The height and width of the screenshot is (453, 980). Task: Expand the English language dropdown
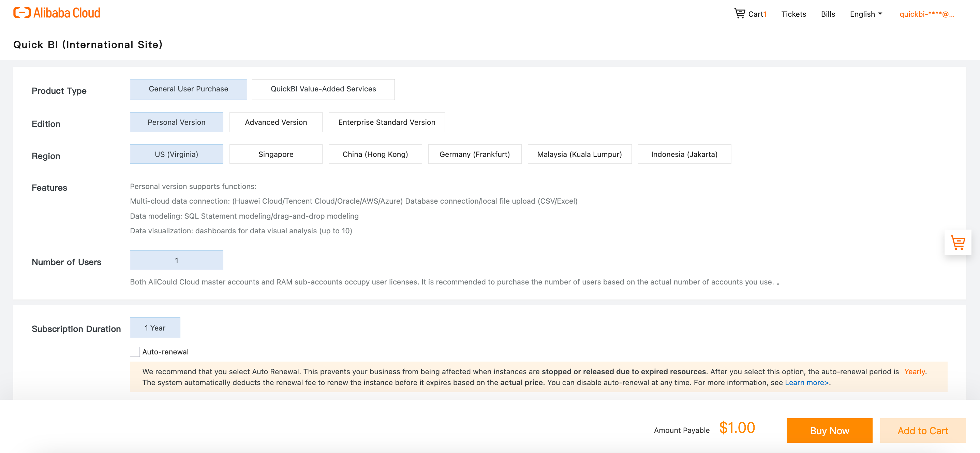click(x=865, y=14)
